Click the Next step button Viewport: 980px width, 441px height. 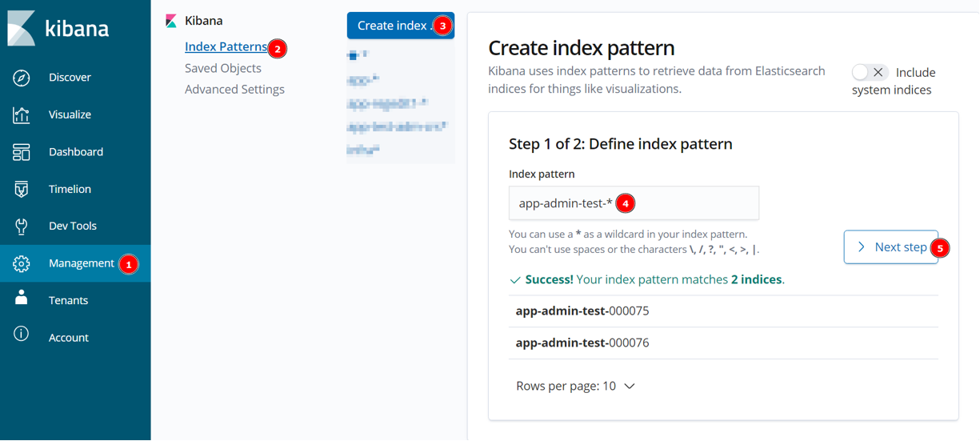[x=890, y=247]
